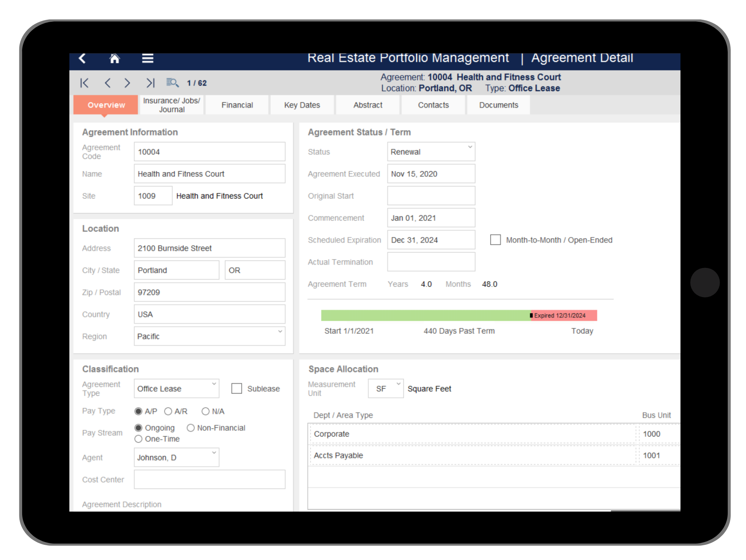Go to previous record arrow
746x560 pixels.
108,83
